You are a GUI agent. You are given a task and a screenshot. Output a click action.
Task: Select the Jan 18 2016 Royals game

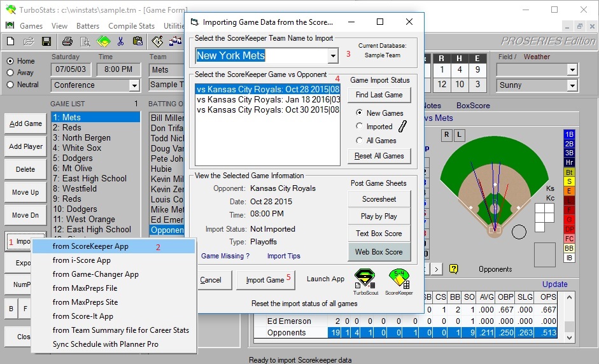point(268,99)
